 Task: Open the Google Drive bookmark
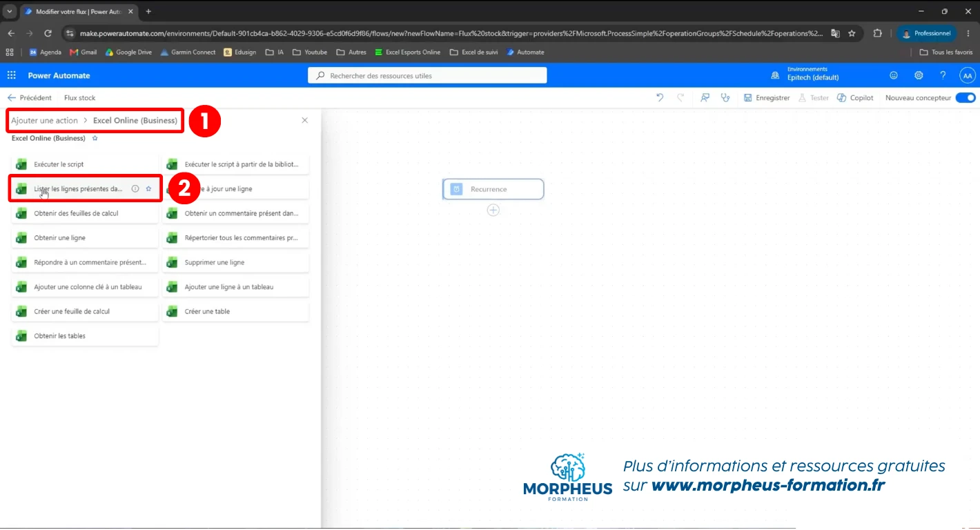tap(128, 52)
